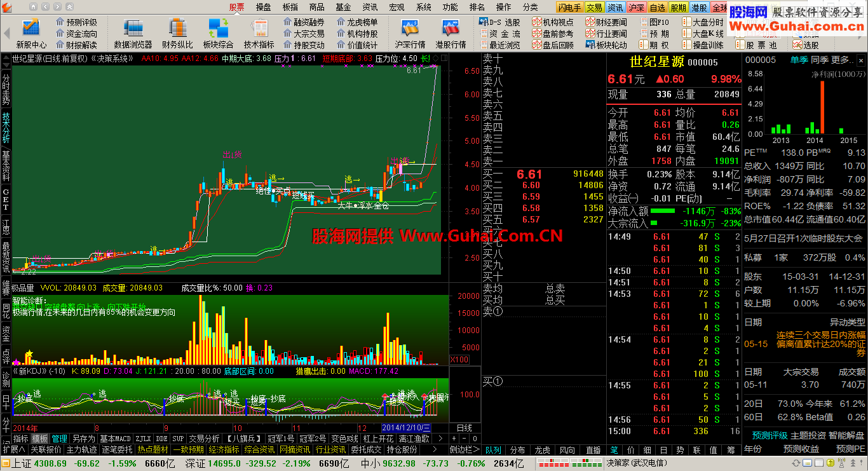Switch to the 龙虎 tab under order book
This screenshot has height=471, width=868.
(543, 449)
